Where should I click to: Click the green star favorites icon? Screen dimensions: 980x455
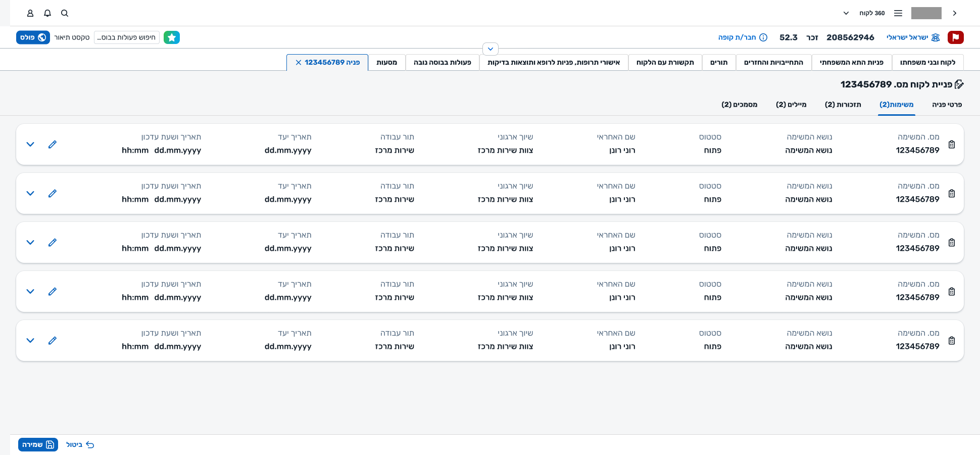[x=172, y=37]
